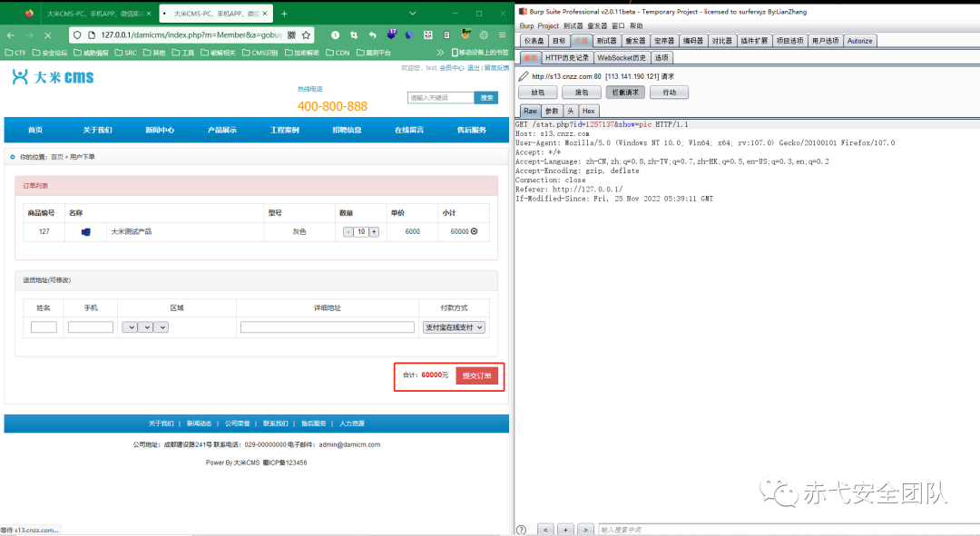Open Burp HTTP历史记录 sub-tab
This screenshot has height=536, width=980.
566,57
